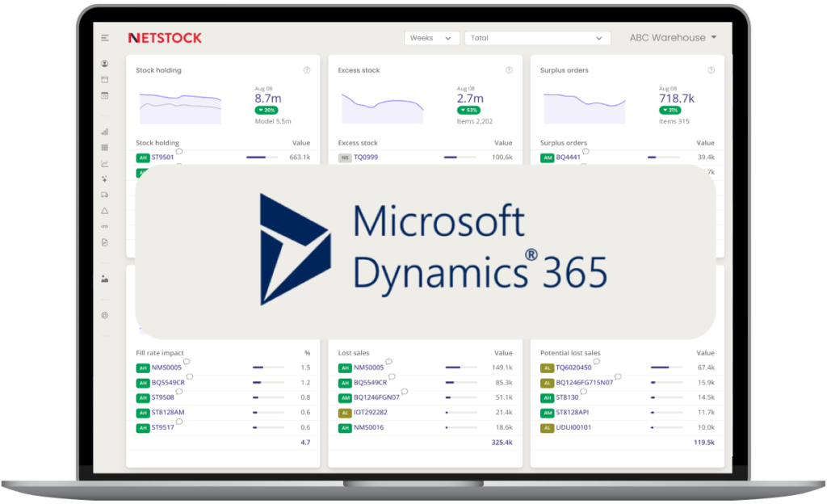Viewport: 827px width, 504px height.
Task: Click the value bar for NMS0005 in Lost sales
Action: coord(460,367)
